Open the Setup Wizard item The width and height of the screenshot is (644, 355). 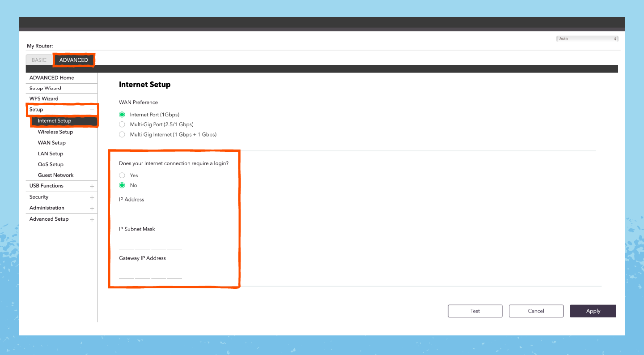coord(45,88)
